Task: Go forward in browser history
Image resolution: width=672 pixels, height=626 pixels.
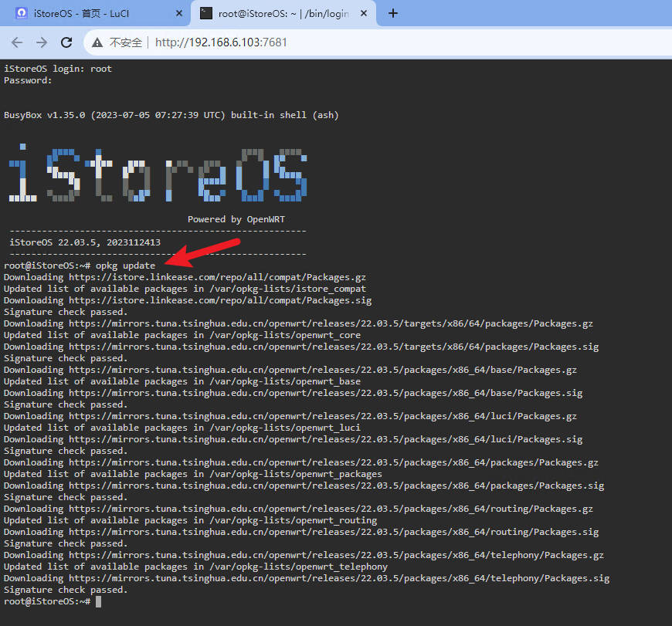Action: (42, 42)
